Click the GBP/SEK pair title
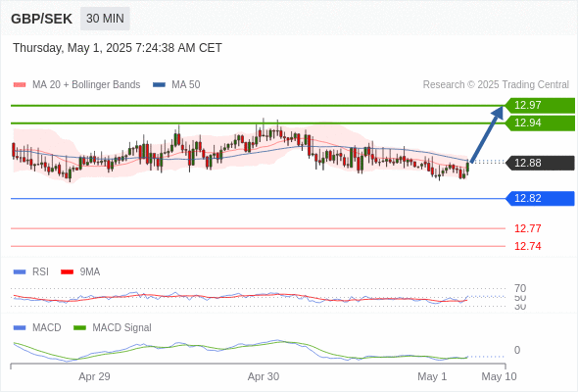This screenshot has width=578, height=392. coord(42,19)
